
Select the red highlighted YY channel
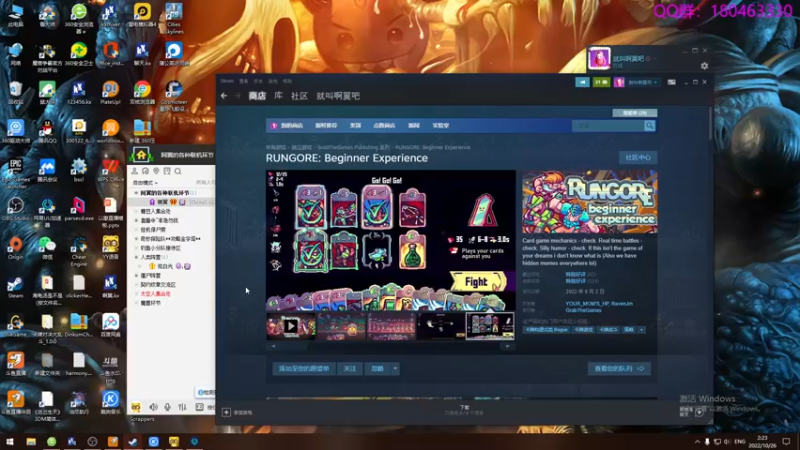point(155,294)
